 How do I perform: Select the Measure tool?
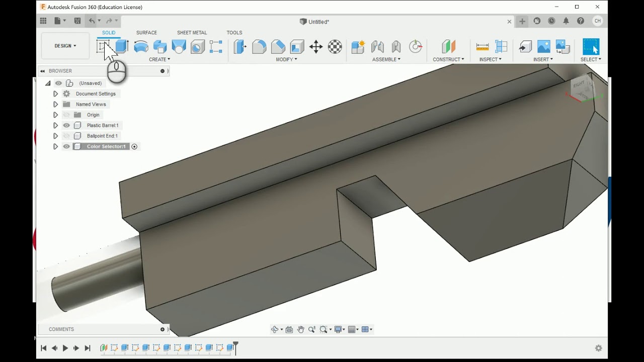click(482, 47)
